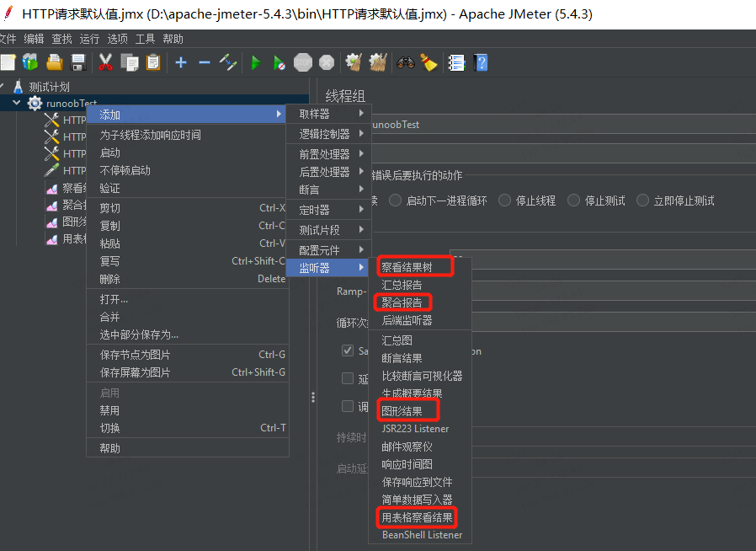The height and width of the screenshot is (551, 756).
Task: Click the Copy icon in toolbar
Action: coord(129,62)
